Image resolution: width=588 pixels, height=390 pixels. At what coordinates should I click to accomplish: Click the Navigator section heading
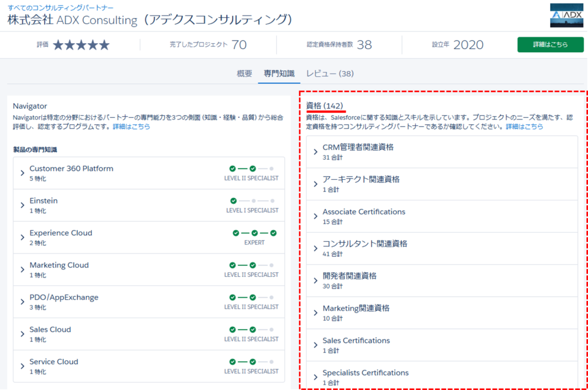(30, 106)
